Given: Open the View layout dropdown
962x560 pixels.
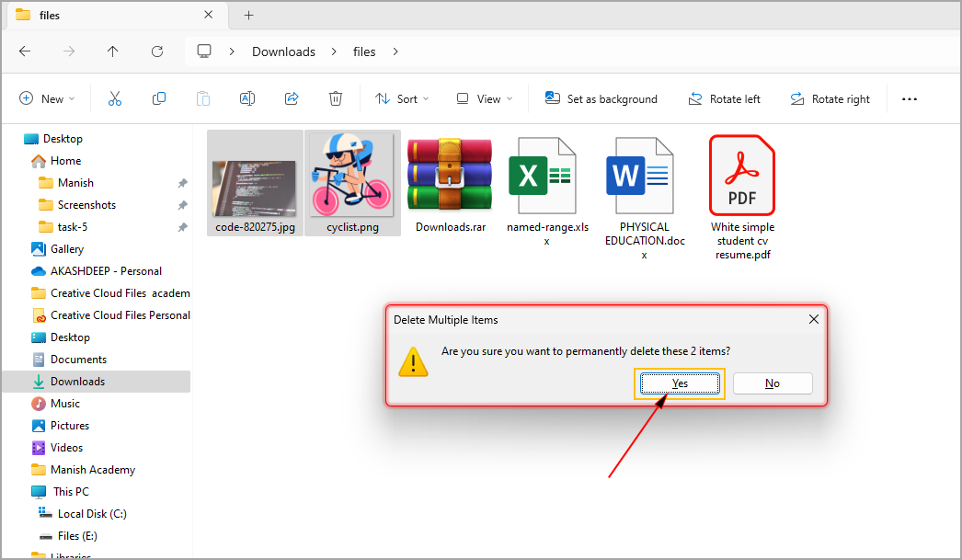Looking at the screenshot, I should (484, 99).
